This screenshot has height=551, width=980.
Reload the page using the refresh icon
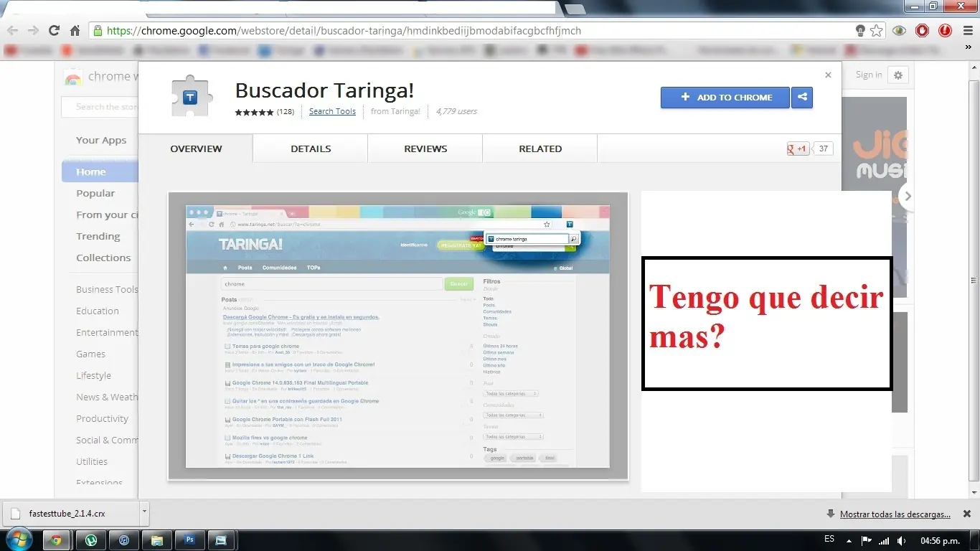click(x=54, y=31)
